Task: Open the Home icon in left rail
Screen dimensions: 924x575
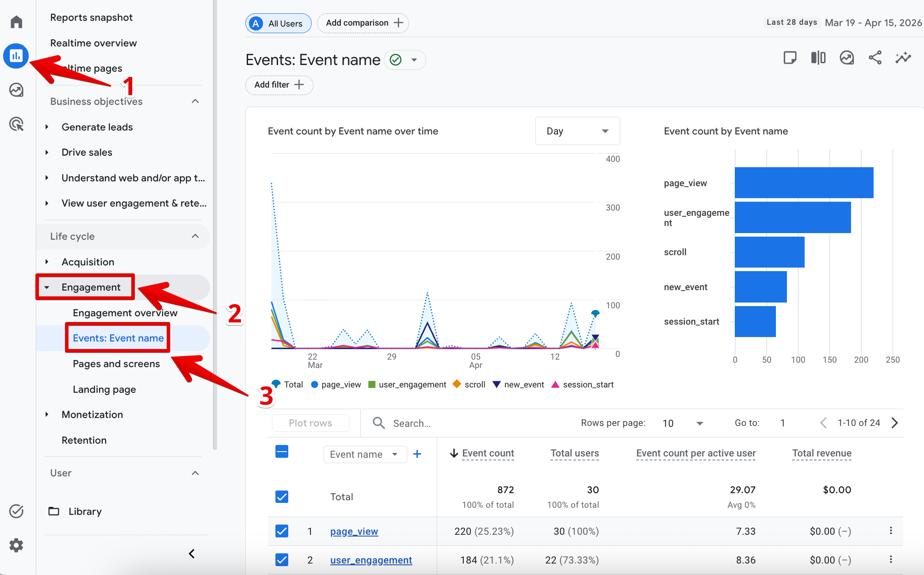Action: pyautogui.click(x=16, y=22)
